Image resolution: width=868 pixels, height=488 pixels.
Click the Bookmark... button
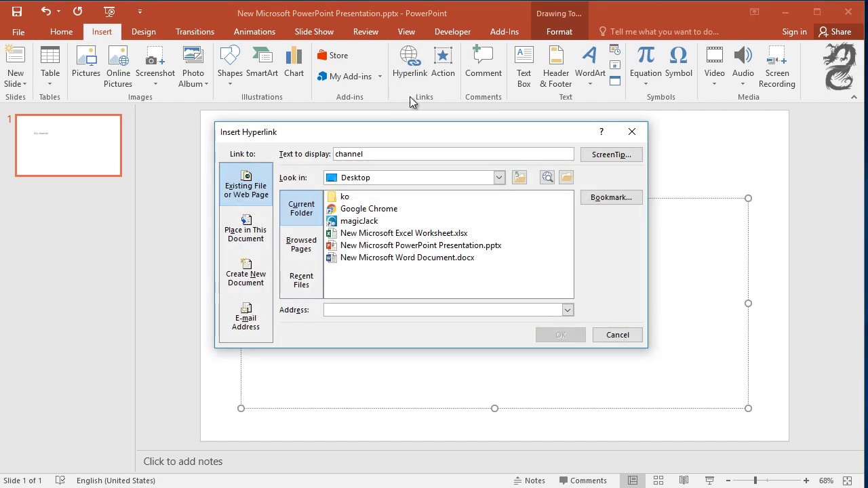(612, 197)
